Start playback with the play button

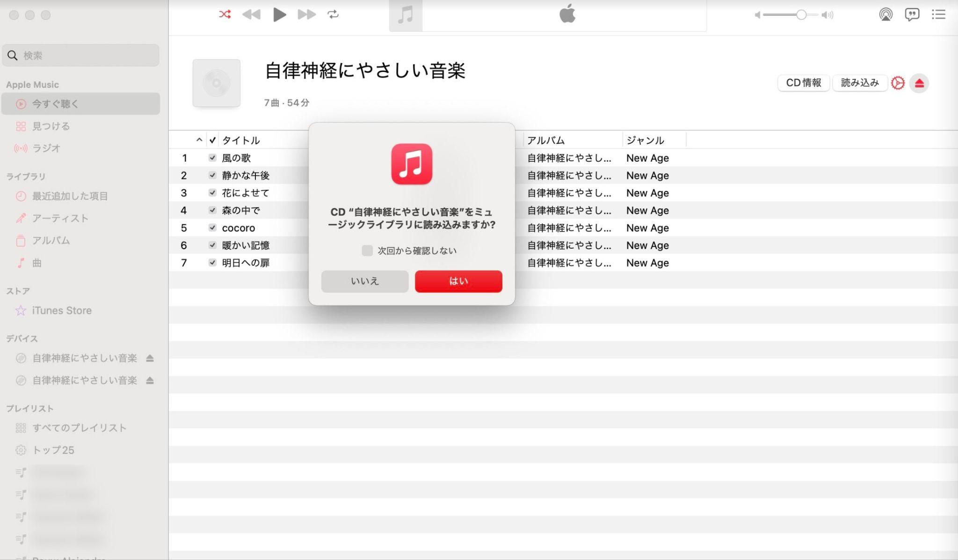pyautogui.click(x=279, y=14)
